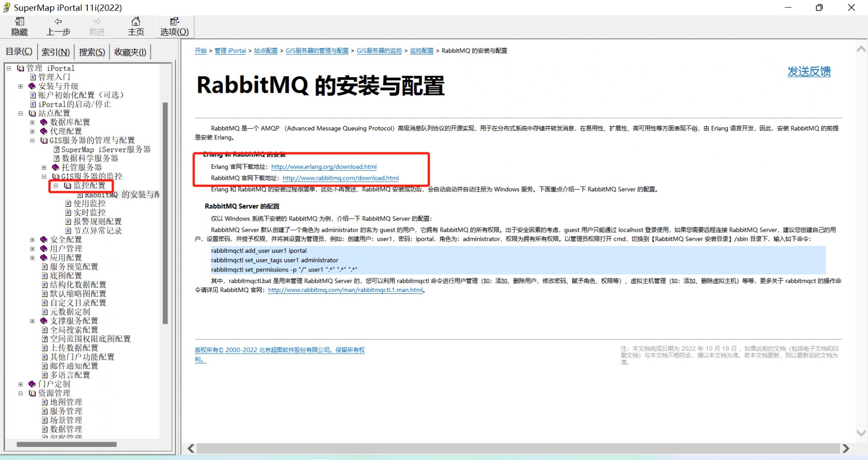The width and height of the screenshot is (868, 460).
Task: Collapse the 监控配置 tree node
Action: point(56,186)
